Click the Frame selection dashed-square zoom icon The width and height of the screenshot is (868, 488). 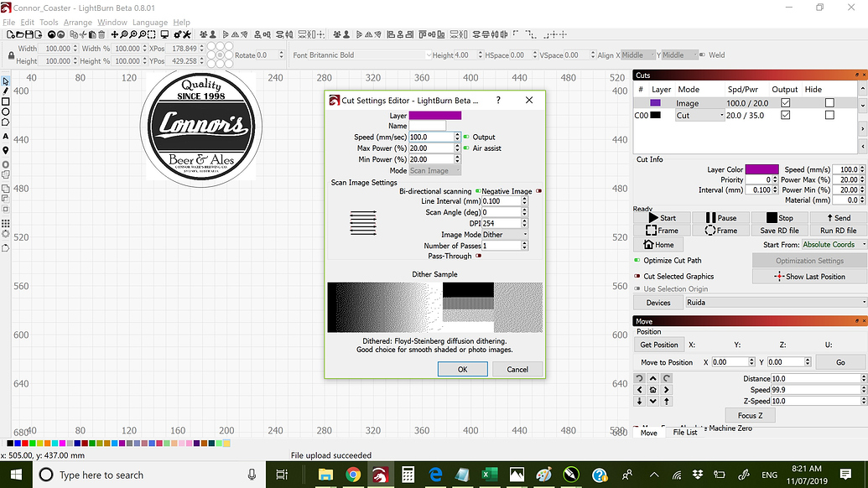tap(151, 34)
